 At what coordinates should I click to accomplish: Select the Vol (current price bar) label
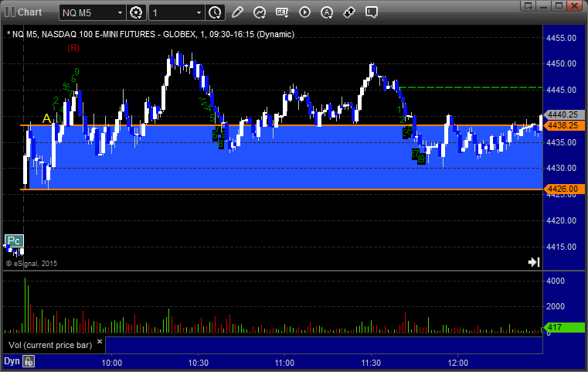(x=50, y=345)
